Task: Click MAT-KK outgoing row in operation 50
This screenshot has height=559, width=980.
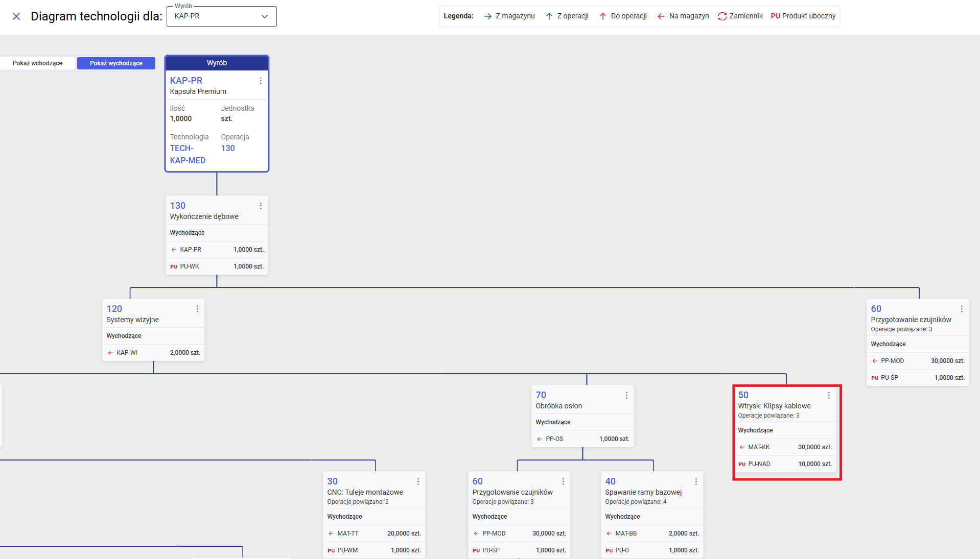Action: [x=785, y=447]
